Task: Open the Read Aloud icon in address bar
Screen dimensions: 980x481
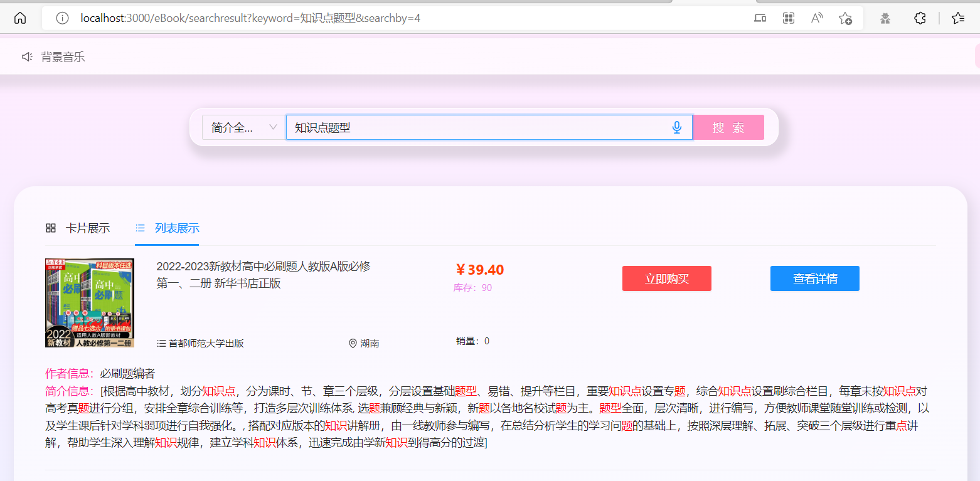Action: pyautogui.click(x=817, y=18)
